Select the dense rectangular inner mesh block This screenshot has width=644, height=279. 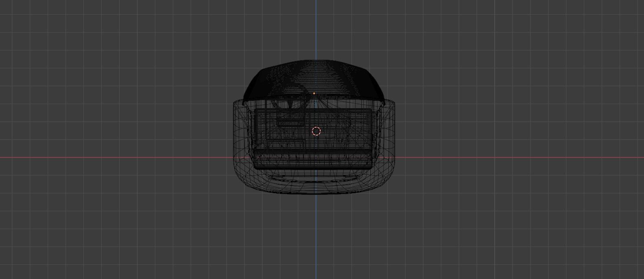pyautogui.click(x=313, y=139)
